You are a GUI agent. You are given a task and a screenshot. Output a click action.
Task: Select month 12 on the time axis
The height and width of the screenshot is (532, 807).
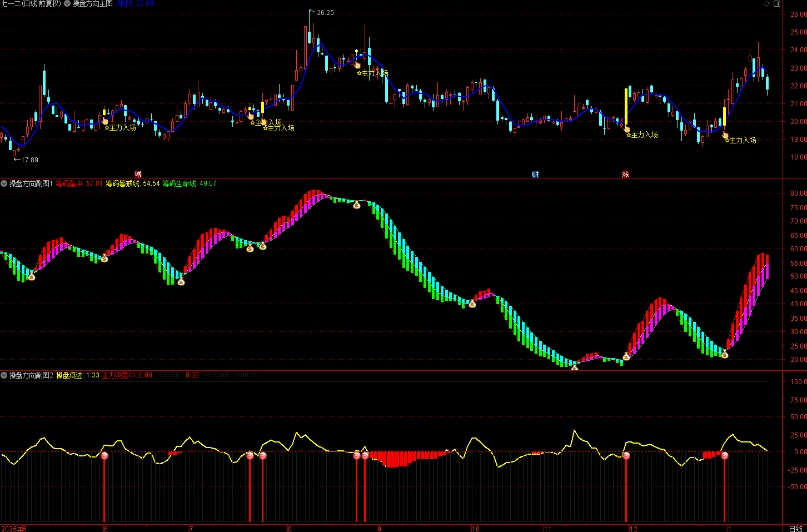634,529
